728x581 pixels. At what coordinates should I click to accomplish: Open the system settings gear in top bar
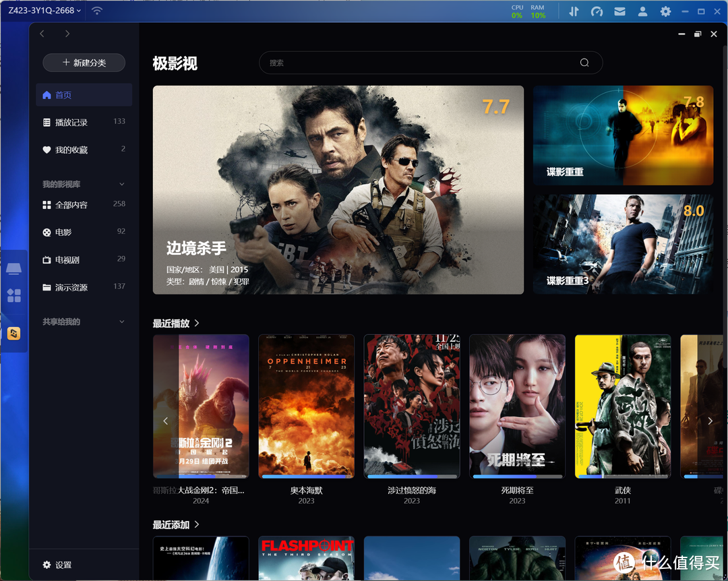665,11
